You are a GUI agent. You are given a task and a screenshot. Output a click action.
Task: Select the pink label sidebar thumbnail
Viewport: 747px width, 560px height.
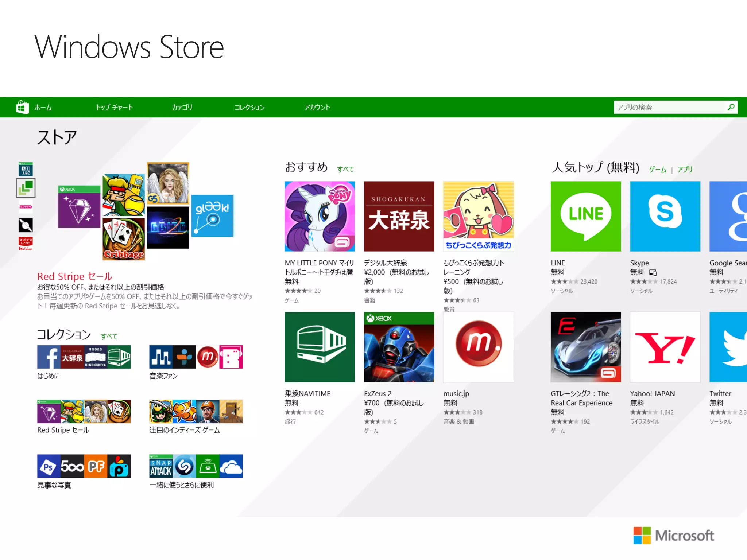pyautogui.click(x=26, y=207)
